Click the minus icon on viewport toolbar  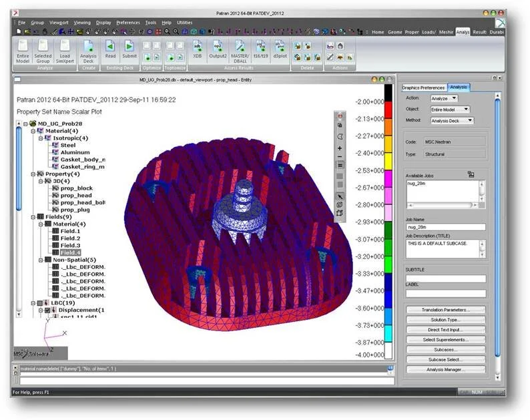(x=340, y=156)
